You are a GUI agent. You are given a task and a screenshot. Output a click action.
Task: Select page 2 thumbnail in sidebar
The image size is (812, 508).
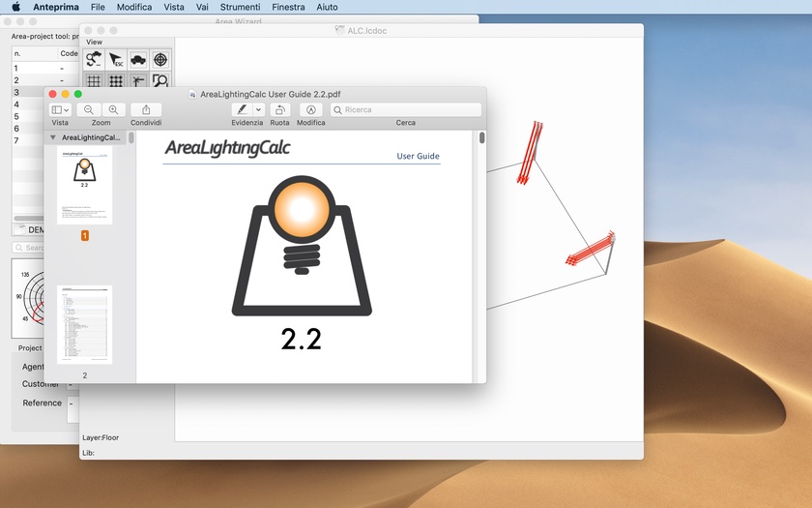(84, 324)
